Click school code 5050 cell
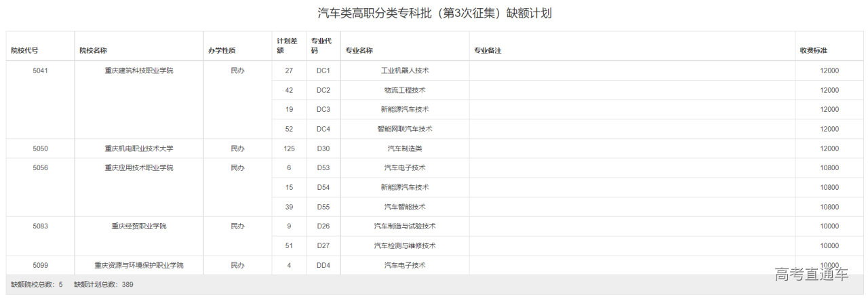This screenshot has width=868, height=301. tap(41, 148)
